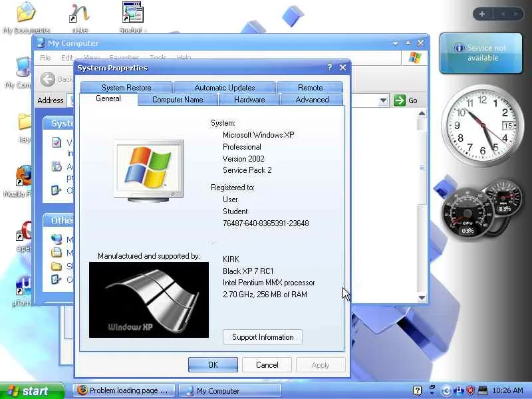The height and width of the screenshot is (399, 532).
Task: Click the scroll down arrow in My Computer
Action: [422, 297]
